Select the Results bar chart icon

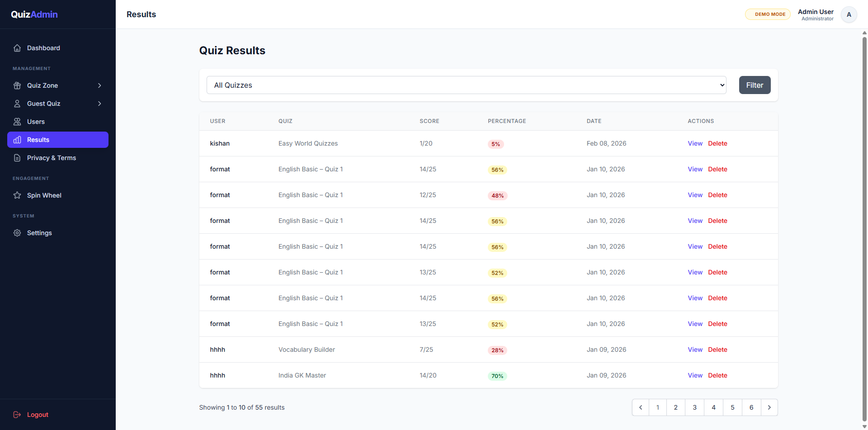pos(17,140)
